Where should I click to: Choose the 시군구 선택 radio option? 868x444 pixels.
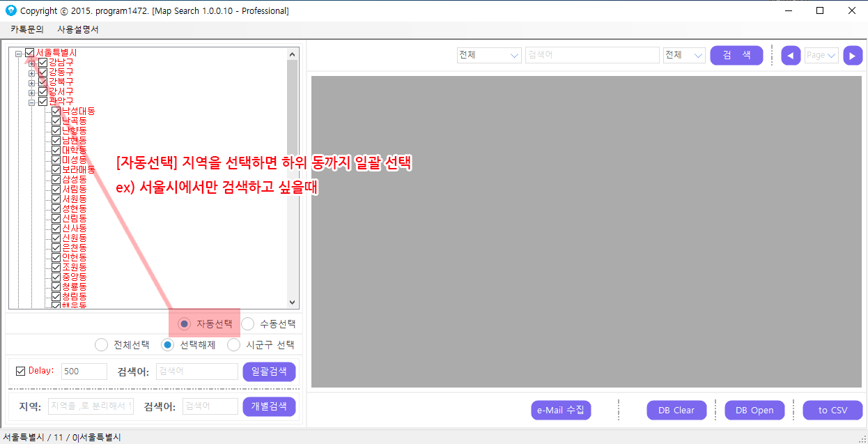(x=234, y=345)
